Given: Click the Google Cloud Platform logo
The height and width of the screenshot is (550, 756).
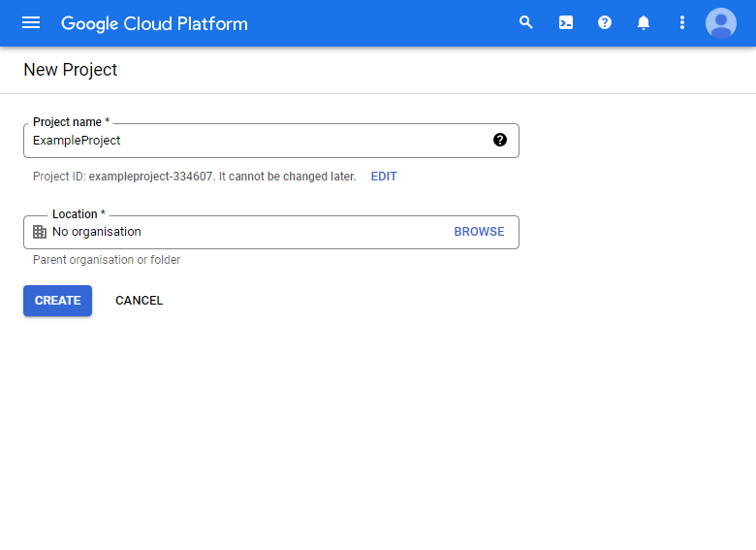Looking at the screenshot, I should [x=154, y=23].
